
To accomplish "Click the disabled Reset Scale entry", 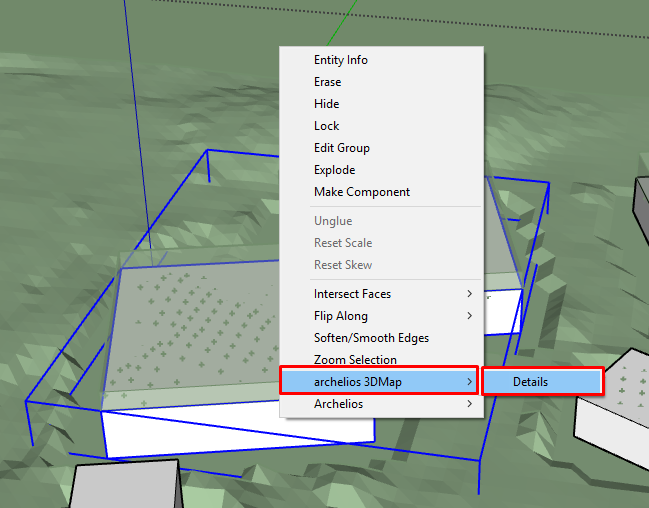I will (x=381, y=243).
